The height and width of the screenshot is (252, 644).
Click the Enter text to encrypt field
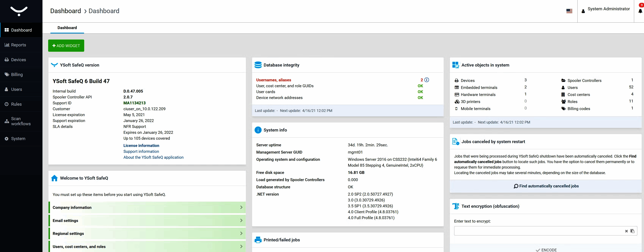537,231
